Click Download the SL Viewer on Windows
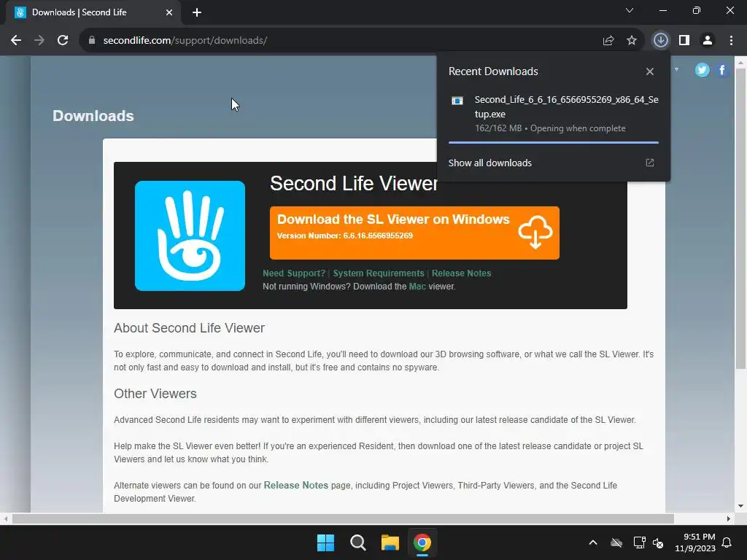This screenshot has height=560, width=747. [x=414, y=233]
